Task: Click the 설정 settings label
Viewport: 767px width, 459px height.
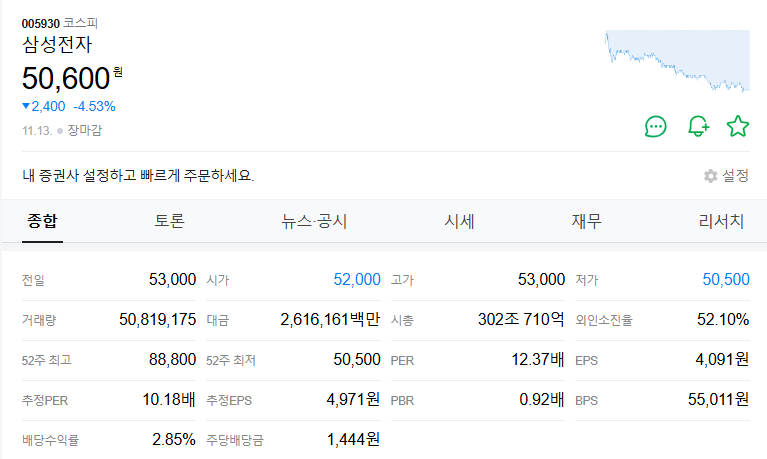Action: (735, 176)
